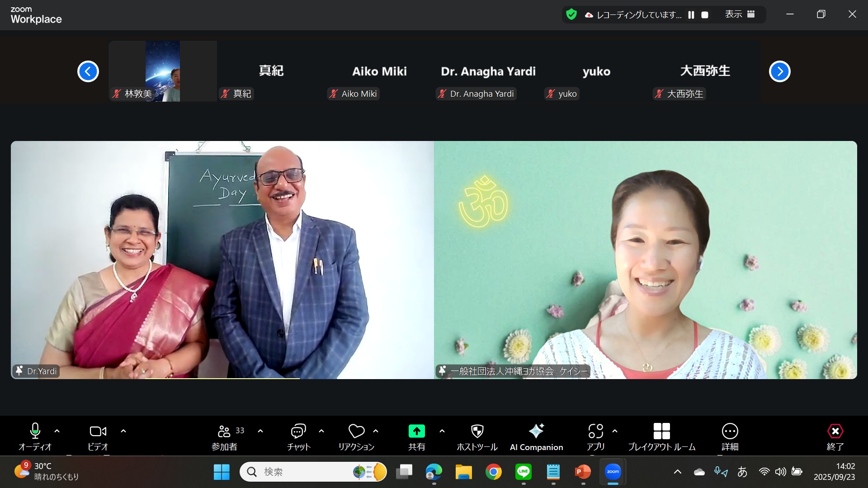The image size is (868, 488).
Task: Pause the recording
Action: coord(691,15)
